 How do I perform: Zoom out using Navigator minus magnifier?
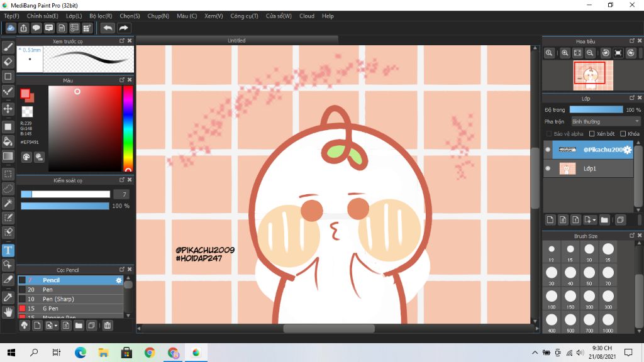(590, 53)
